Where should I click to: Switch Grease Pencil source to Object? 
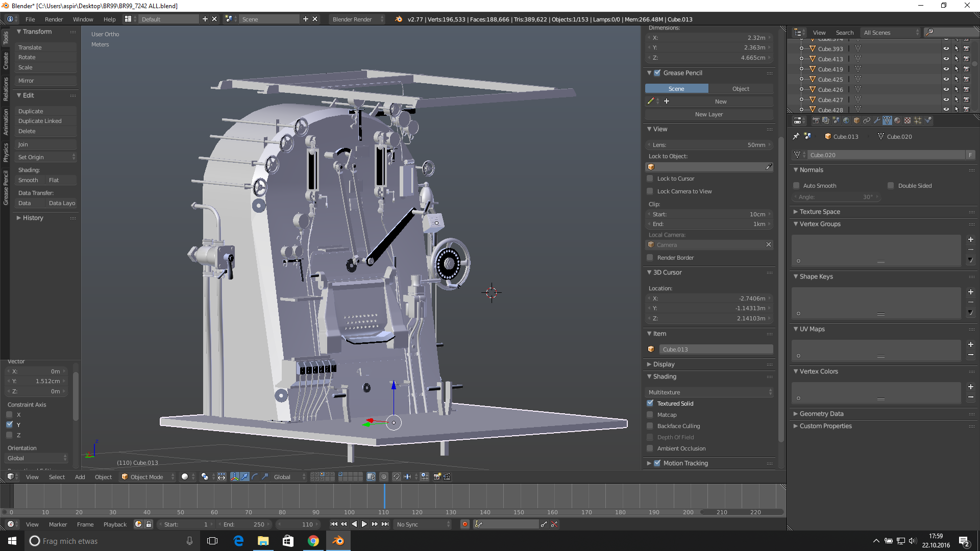(x=741, y=89)
